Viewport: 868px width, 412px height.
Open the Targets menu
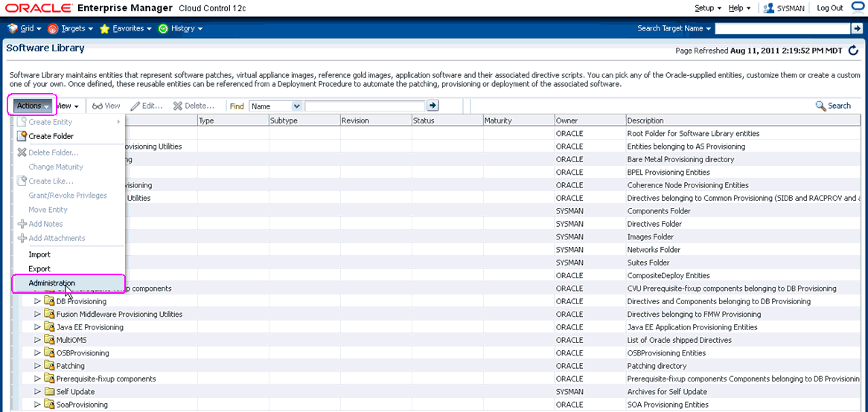[71, 28]
